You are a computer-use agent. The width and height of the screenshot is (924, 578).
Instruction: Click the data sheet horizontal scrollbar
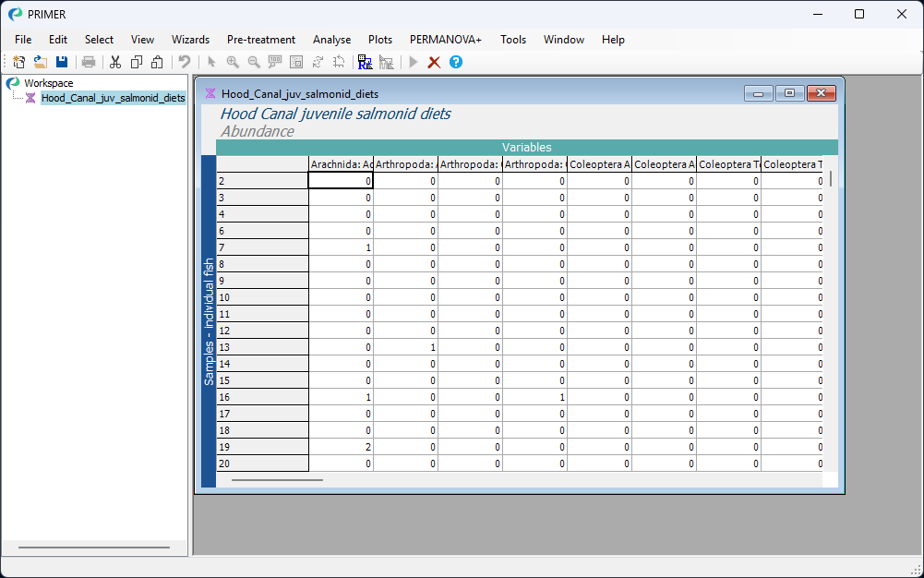(277, 479)
